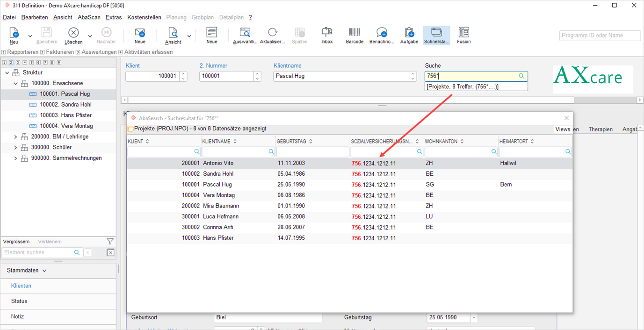The image size is (644, 330).
Task: Open the Geburtstag date dropdown in form
Action: point(474,318)
